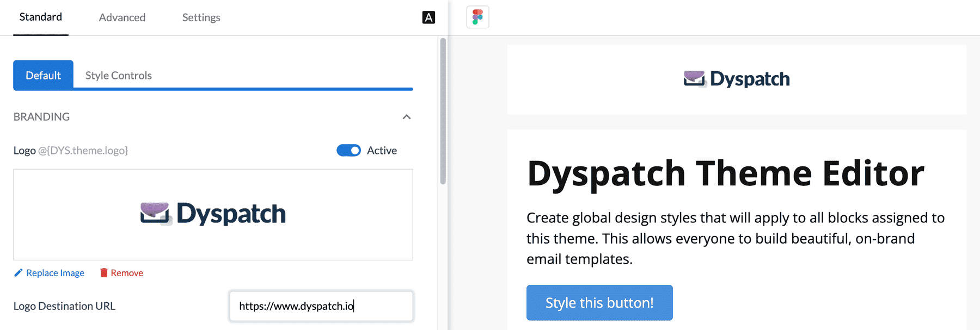Click the @{DYS.theme.logo} variable text

(83, 151)
